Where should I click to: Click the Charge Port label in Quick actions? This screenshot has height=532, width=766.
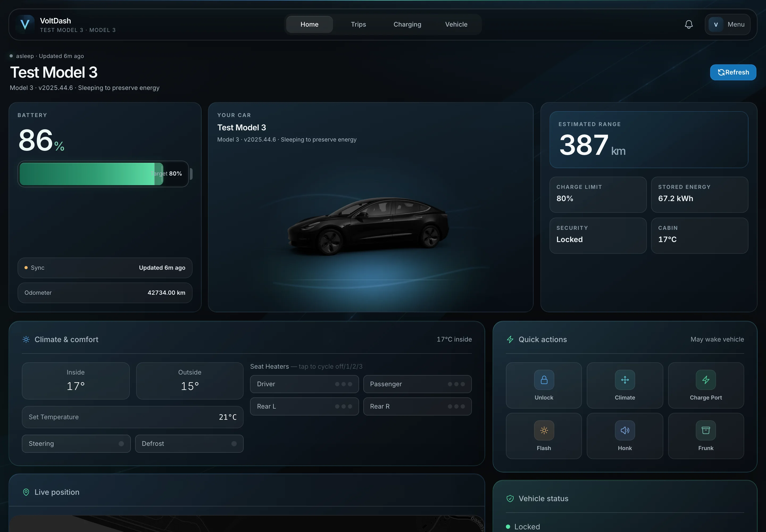pos(706,397)
